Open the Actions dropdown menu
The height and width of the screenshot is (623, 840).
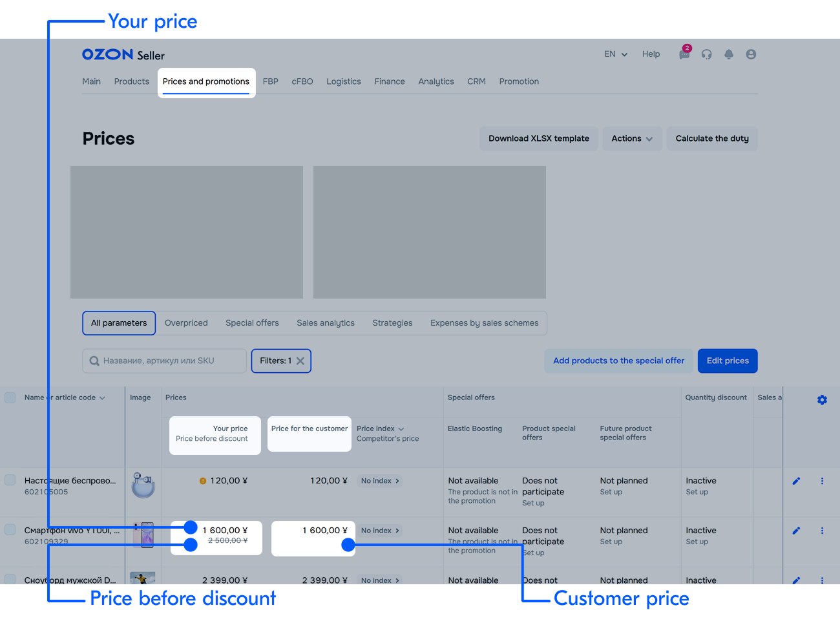[632, 138]
